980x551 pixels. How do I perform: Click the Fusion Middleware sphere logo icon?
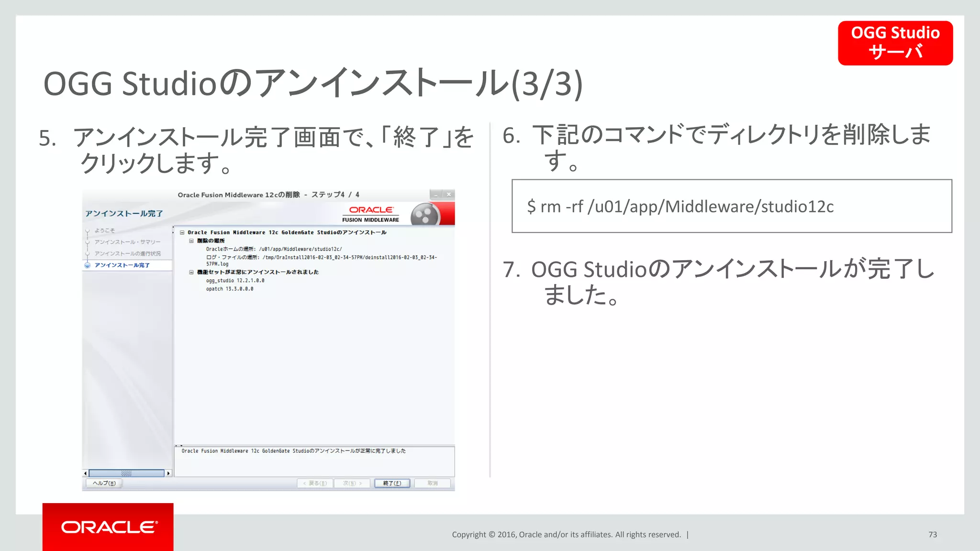tap(425, 214)
